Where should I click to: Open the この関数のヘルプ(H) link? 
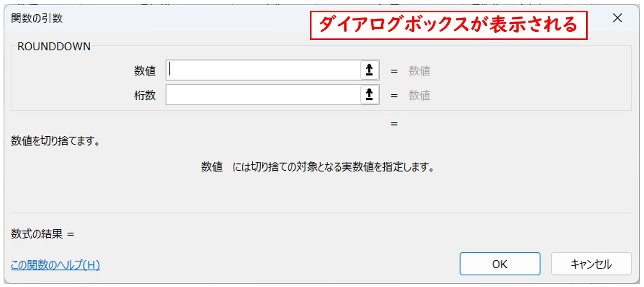[55, 265]
